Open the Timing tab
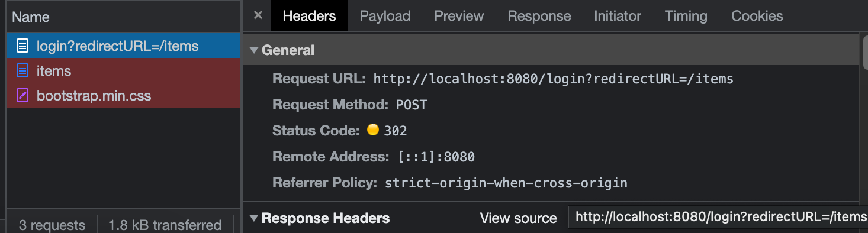868x233 pixels. coord(686,16)
